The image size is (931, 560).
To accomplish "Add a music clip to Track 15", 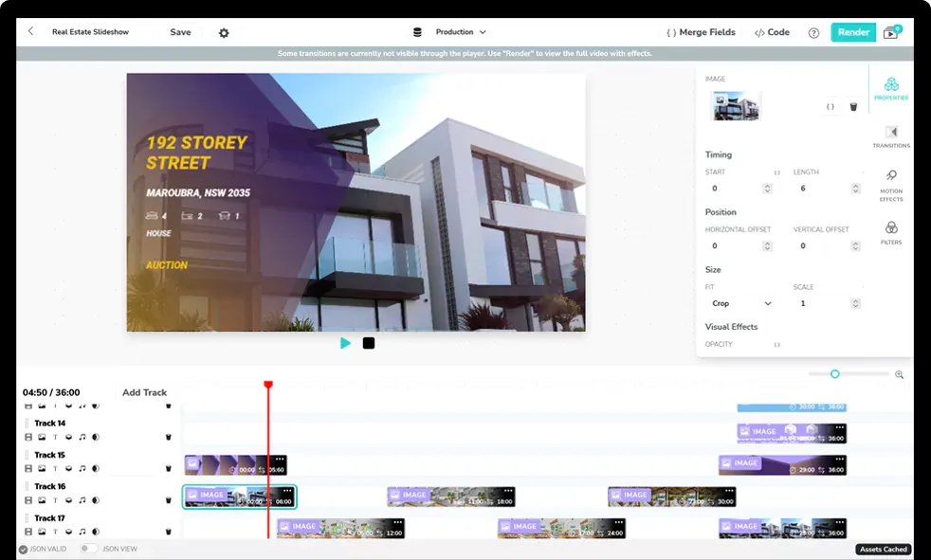I will (82, 468).
